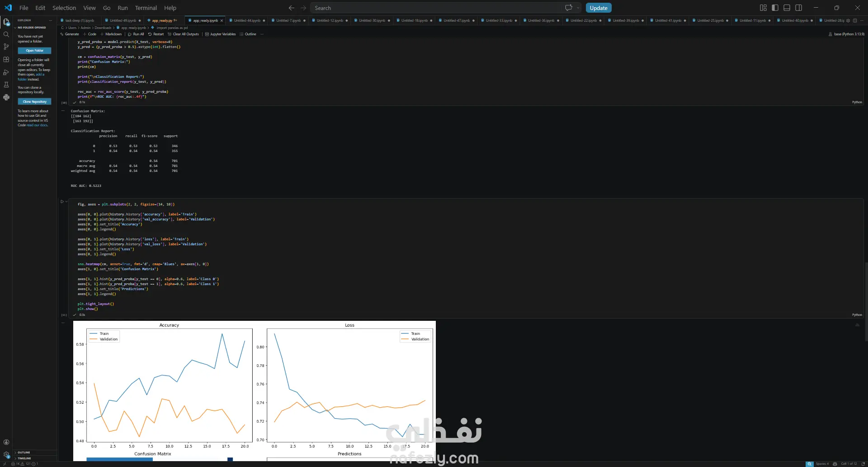
Task: Open the File menu
Action: pyautogui.click(x=24, y=8)
